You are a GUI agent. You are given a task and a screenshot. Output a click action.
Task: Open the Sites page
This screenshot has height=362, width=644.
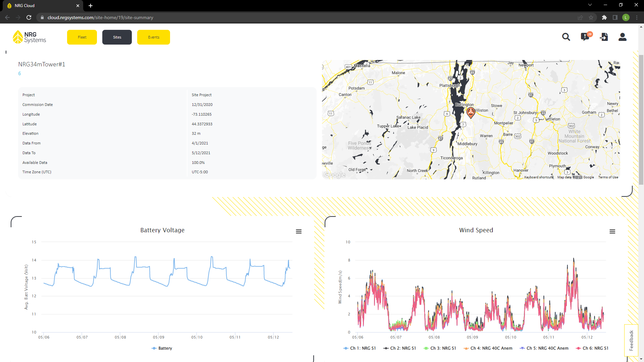tap(117, 37)
